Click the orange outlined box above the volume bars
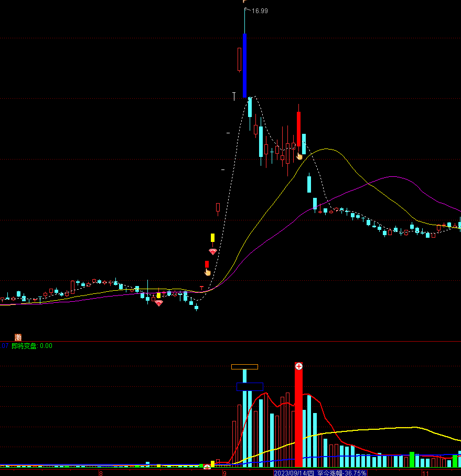461x476 pixels. coord(244,367)
